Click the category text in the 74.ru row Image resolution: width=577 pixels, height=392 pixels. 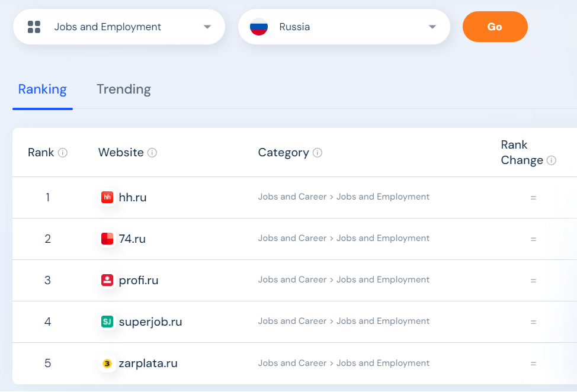pos(344,238)
